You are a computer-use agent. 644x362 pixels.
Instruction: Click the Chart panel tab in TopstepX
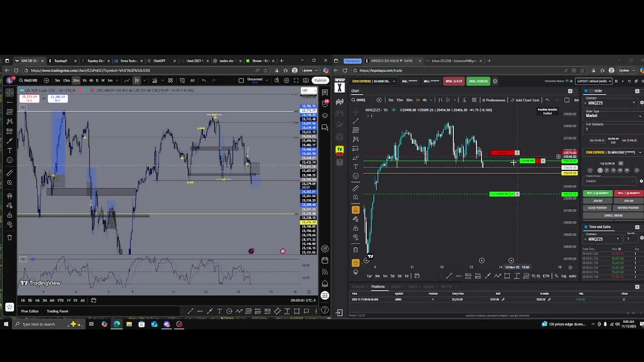(355, 91)
